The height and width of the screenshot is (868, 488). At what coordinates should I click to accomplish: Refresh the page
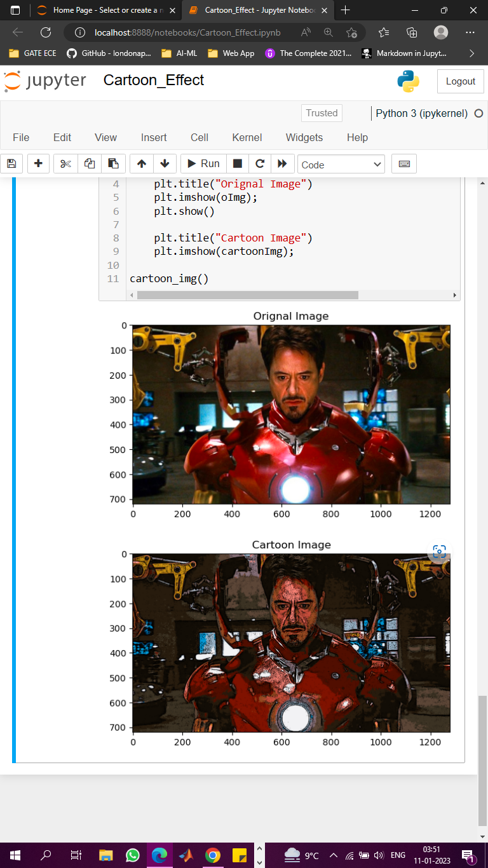pos(46,32)
